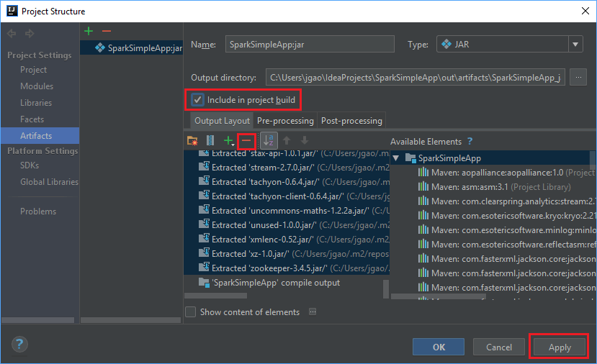This screenshot has width=597, height=364.
Task: Click the artifacts list horizontal scrollbar
Action: pos(130,320)
